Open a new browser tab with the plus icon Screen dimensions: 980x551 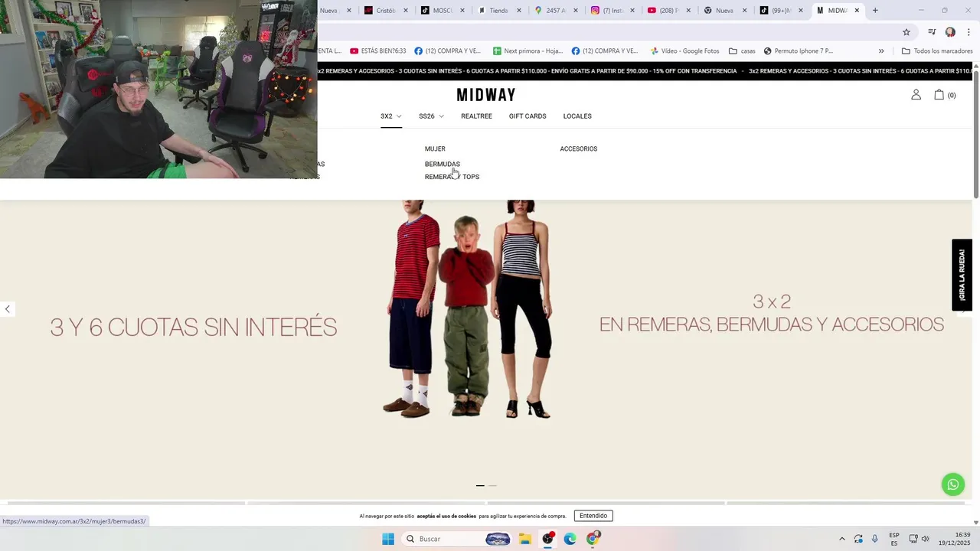(x=875, y=10)
